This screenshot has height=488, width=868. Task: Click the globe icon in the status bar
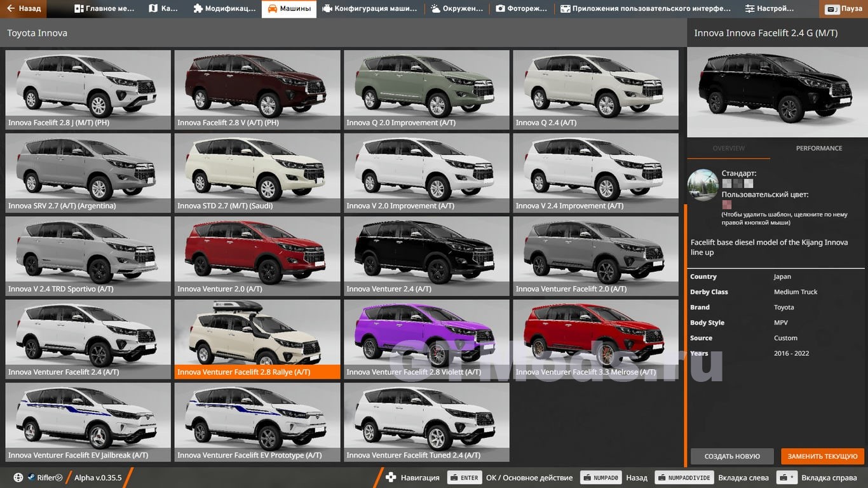(18, 478)
